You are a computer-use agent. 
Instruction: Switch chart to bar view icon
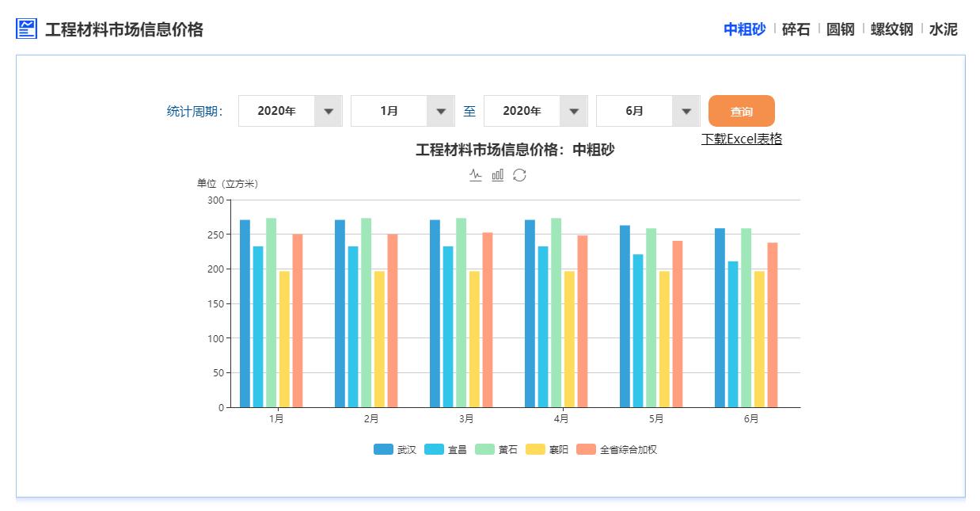[497, 175]
